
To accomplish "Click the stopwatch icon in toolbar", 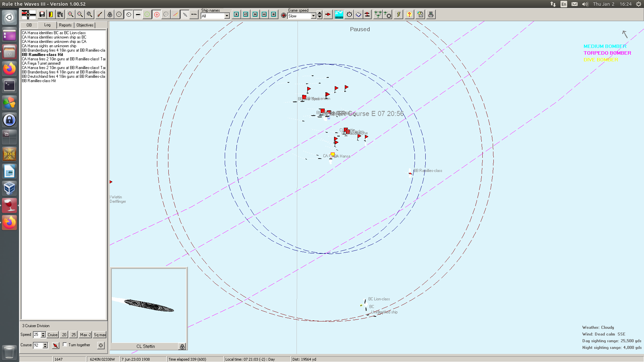I will click(349, 14).
